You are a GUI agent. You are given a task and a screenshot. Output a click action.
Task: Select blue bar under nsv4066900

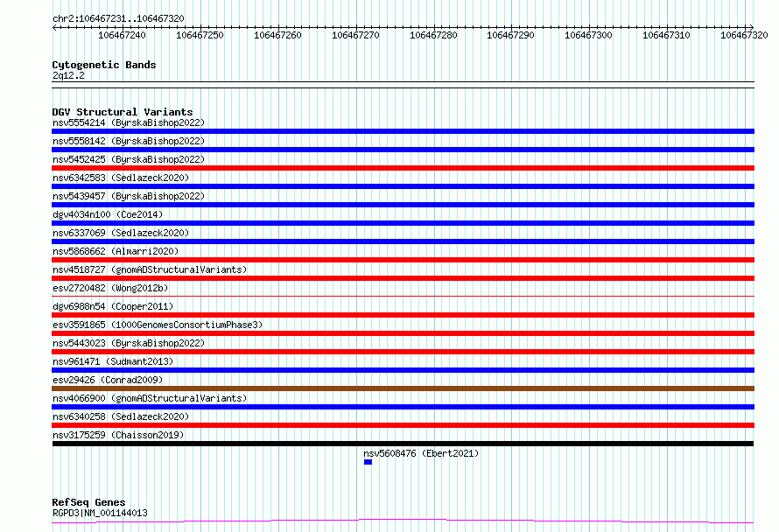click(x=403, y=407)
